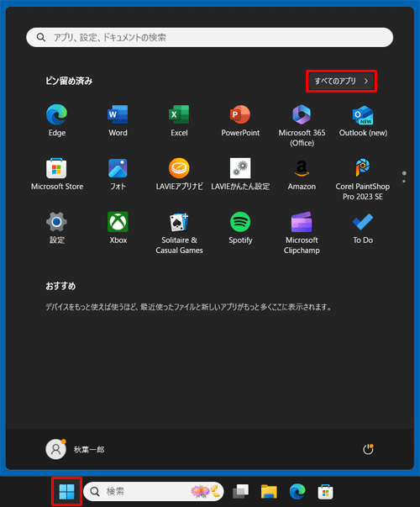
Task: Click the power button icon
Action: point(368,449)
